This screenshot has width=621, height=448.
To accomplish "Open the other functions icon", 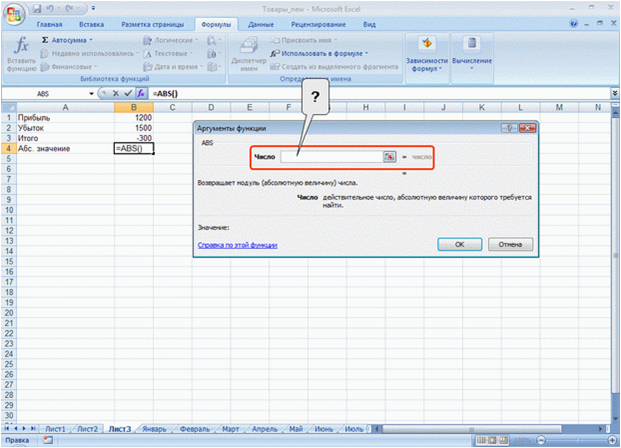I will (214, 67).
